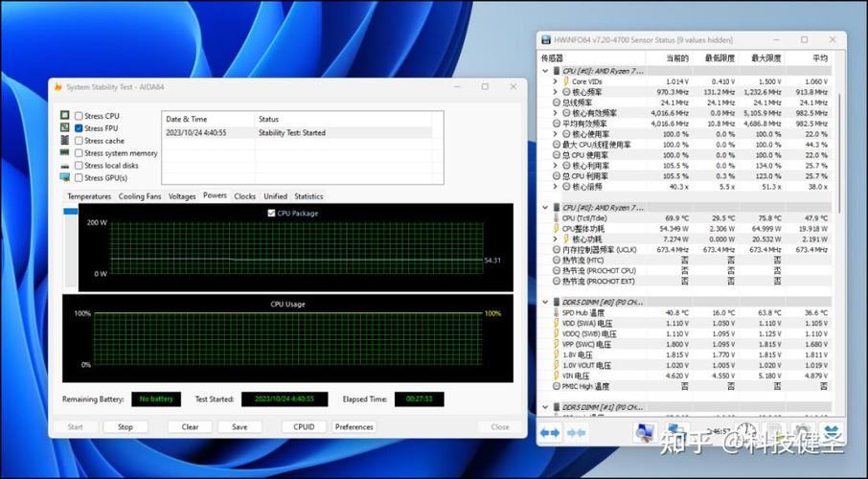Toggle the CPU Package graph checkbox
This screenshot has width=868, height=479.
[271, 213]
